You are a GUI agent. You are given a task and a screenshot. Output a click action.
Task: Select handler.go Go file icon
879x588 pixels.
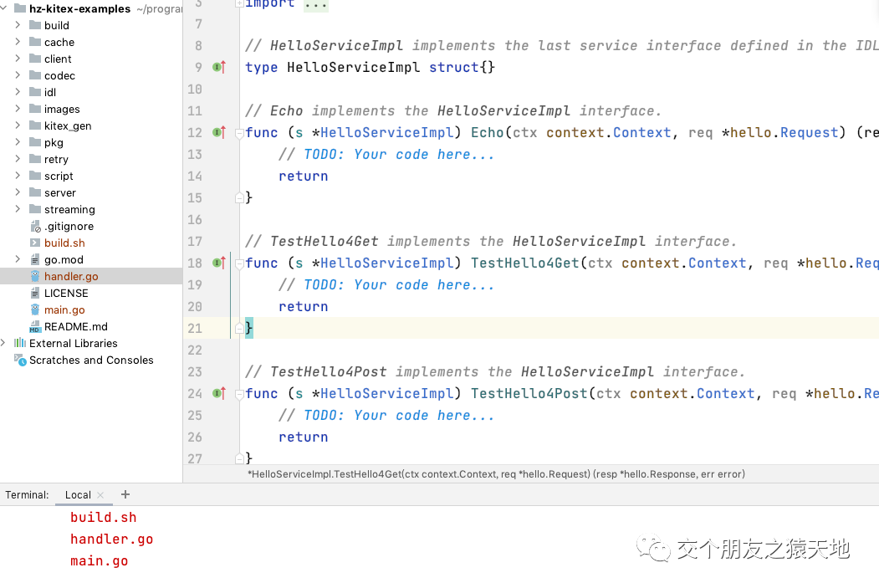point(35,276)
